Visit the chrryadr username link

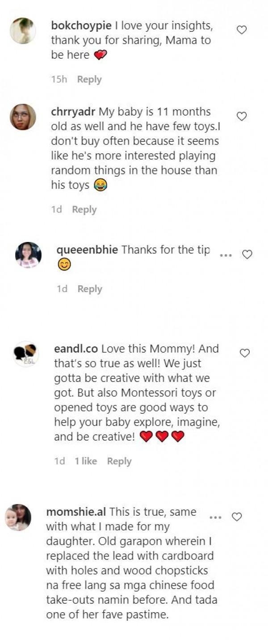coord(73,112)
